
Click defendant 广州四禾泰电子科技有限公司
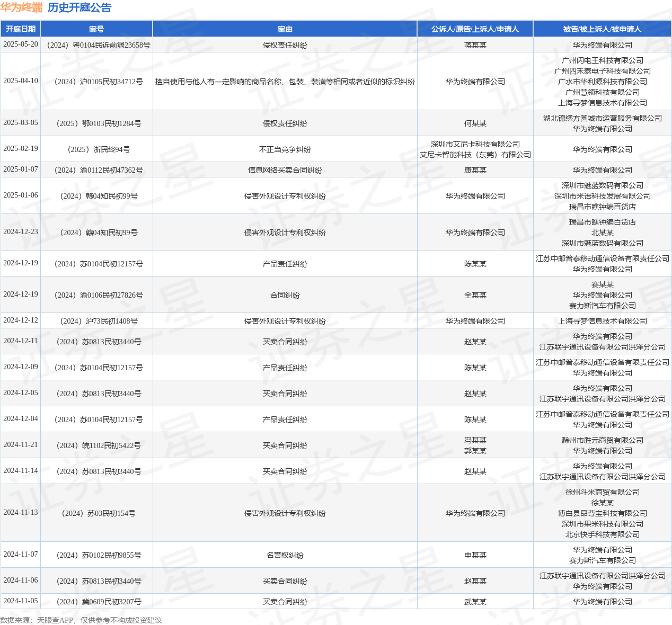point(603,71)
